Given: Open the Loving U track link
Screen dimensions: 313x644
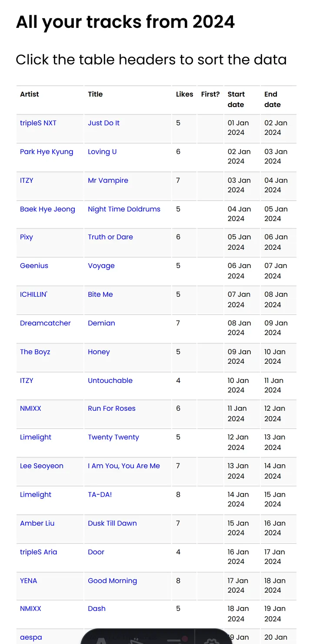Looking at the screenshot, I should point(102,151).
